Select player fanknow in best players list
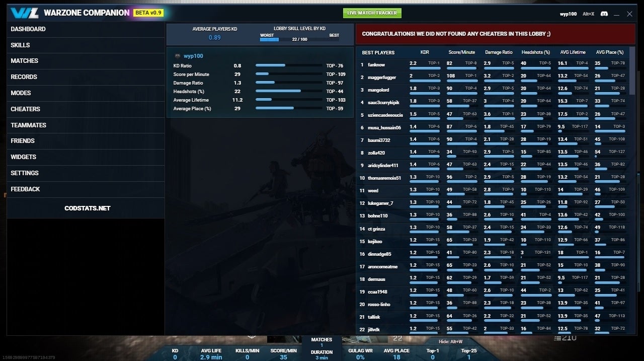The width and height of the screenshot is (644, 361). (x=376, y=65)
